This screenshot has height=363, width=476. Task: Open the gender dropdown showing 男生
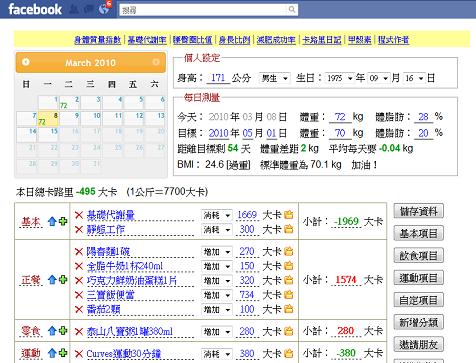click(x=275, y=78)
